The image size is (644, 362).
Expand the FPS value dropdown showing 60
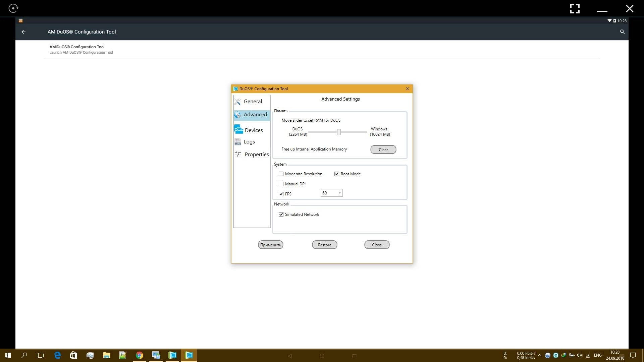(331, 193)
